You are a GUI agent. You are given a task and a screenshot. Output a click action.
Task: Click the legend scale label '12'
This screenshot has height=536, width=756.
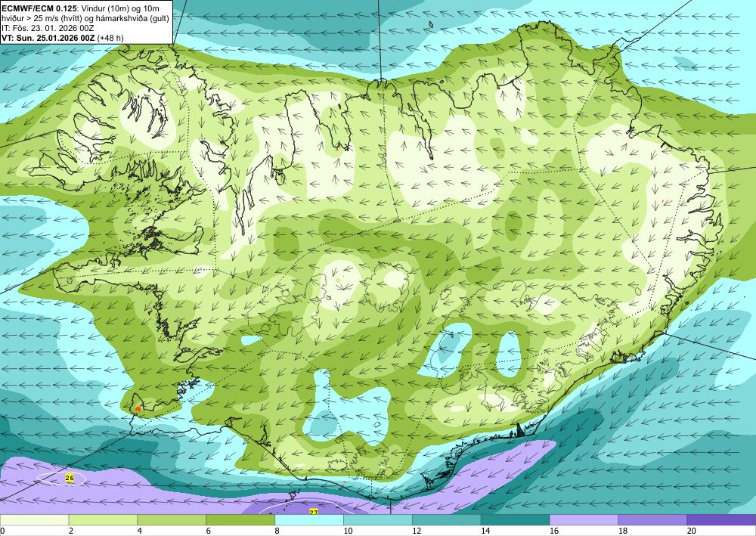point(417,531)
